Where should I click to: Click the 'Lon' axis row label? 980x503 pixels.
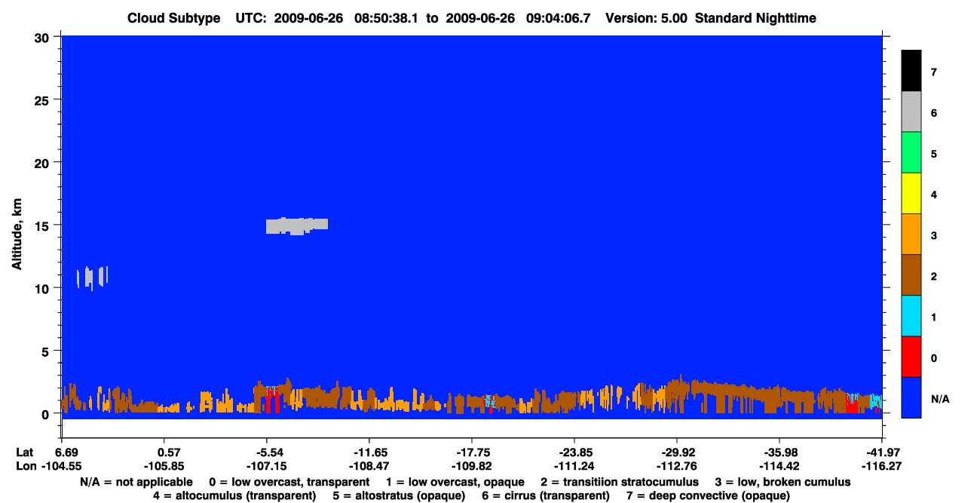tap(26, 466)
